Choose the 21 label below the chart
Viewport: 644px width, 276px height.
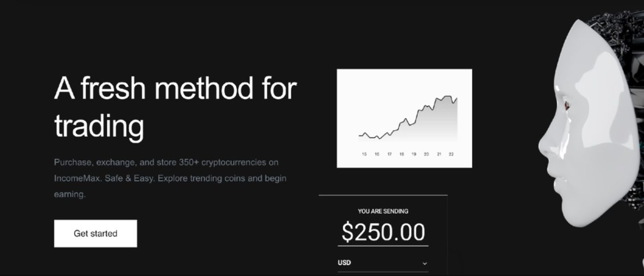[x=439, y=154]
